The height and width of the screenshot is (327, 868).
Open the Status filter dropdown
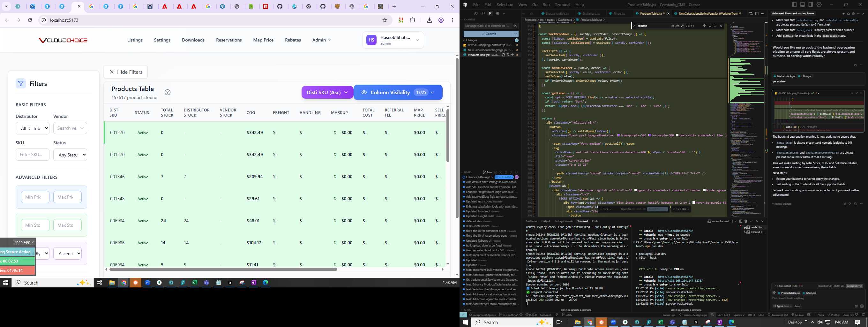[70, 155]
